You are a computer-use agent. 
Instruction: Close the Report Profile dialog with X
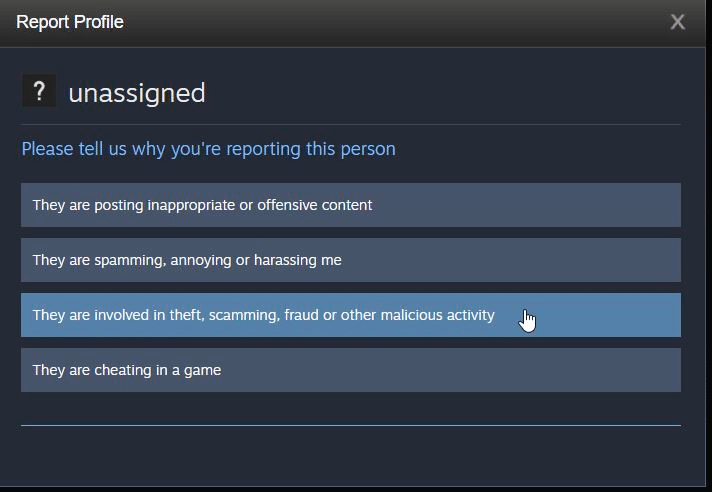(x=677, y=22)
